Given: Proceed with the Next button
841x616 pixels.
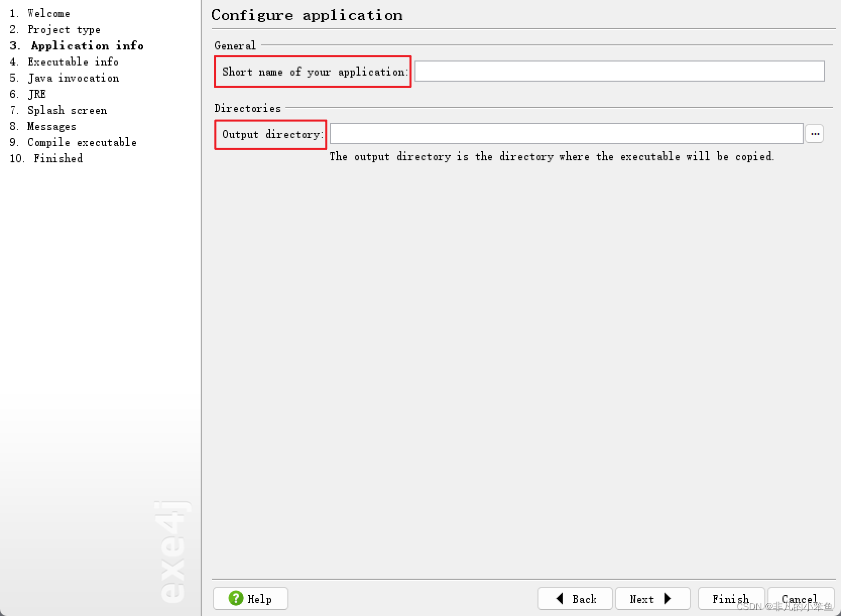Looking at the screenshot, I should [x=653, y=598].
